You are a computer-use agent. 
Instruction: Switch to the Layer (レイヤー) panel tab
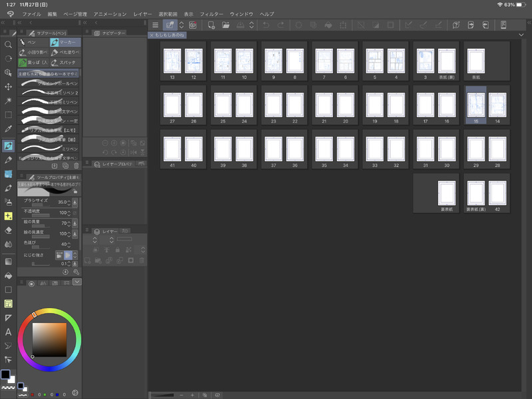pos(107,231)
